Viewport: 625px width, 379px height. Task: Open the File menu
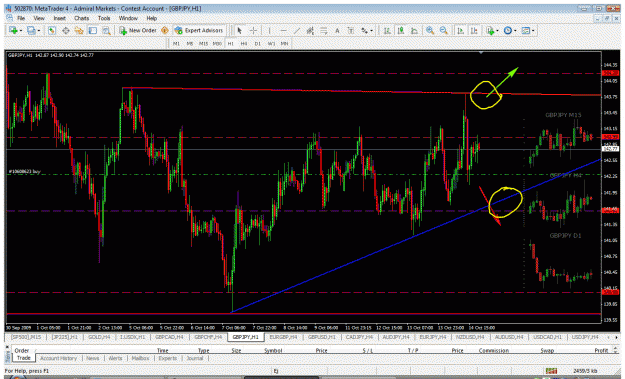tap(21, 18)
